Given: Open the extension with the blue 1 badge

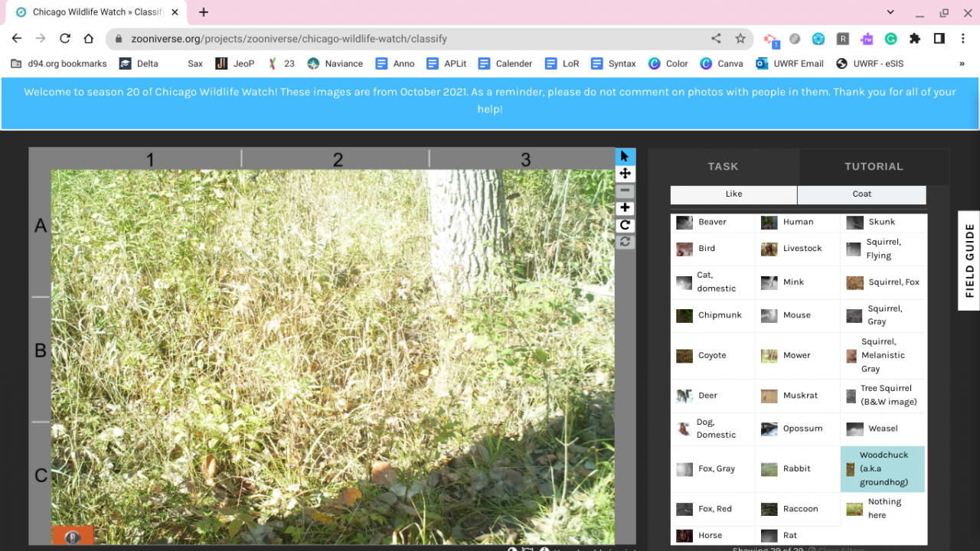Looking at the screenshot, I should coord(771,39).
